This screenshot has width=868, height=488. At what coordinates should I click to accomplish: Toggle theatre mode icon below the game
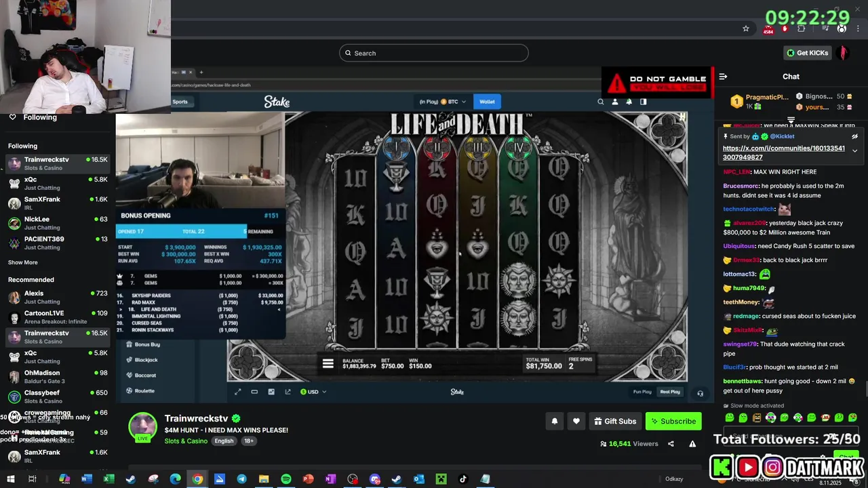(254, 392)
